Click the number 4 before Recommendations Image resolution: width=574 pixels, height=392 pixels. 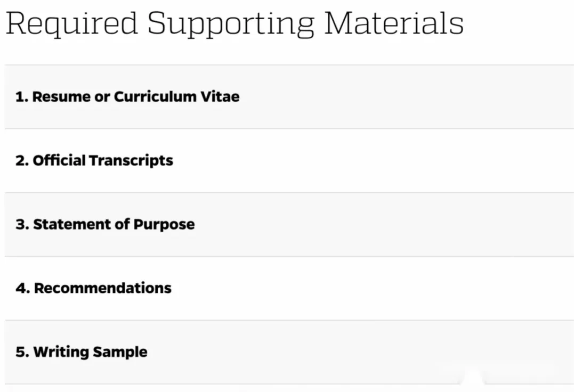[21, 288]
